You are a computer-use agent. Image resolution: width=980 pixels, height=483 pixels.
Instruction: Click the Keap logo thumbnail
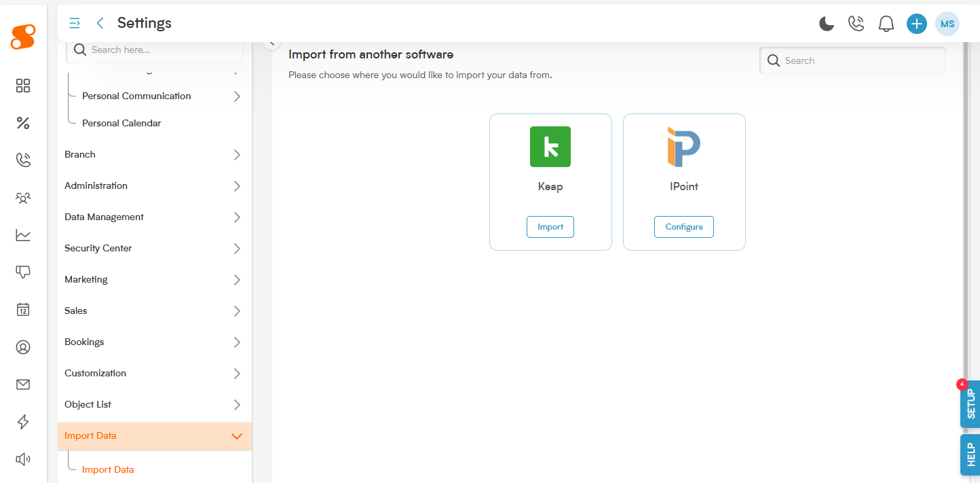550,147
